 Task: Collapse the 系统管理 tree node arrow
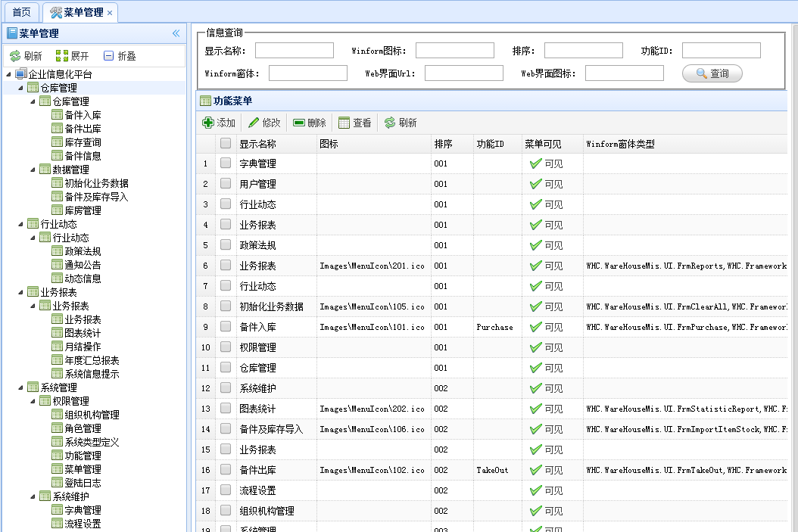(21, 387)
